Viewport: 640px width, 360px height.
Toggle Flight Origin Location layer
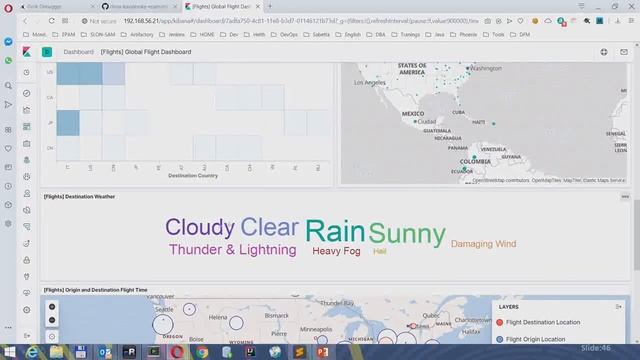point(531,339)
